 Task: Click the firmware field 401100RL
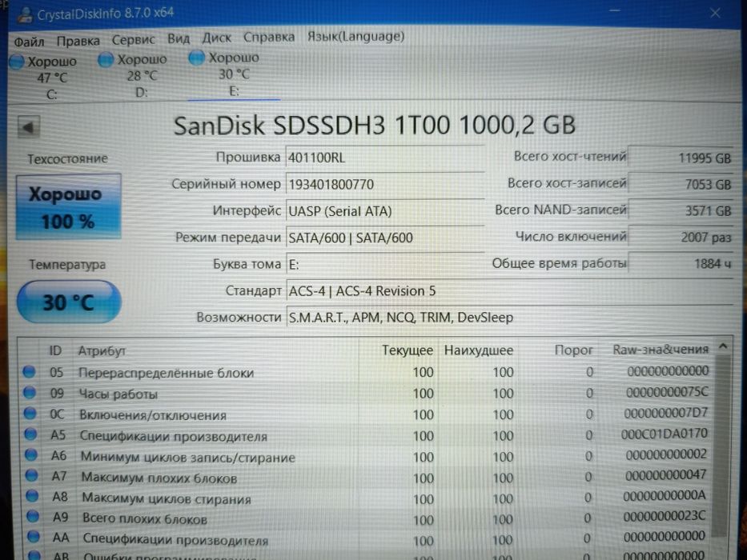coord(385,158)
